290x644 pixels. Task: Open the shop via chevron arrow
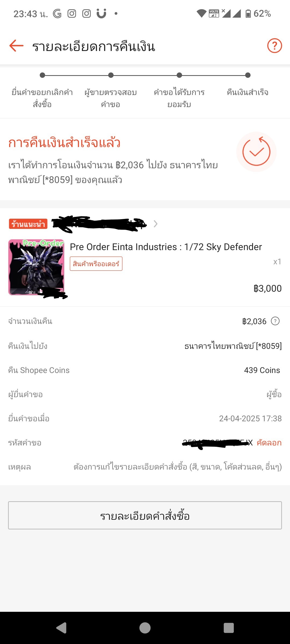[x=155, y=224]
